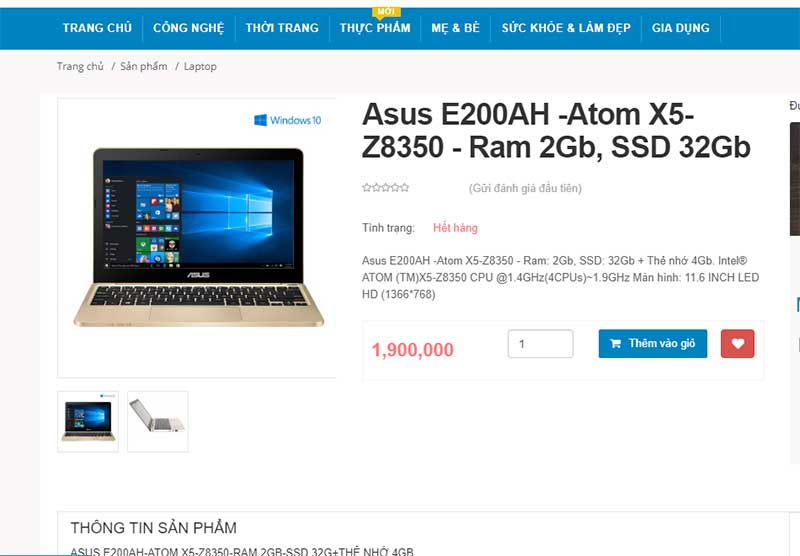Click Gửi đánh giá đầu tiên link
The width and height of the screenshot is (800, 556).
click(x=525, y=188)
